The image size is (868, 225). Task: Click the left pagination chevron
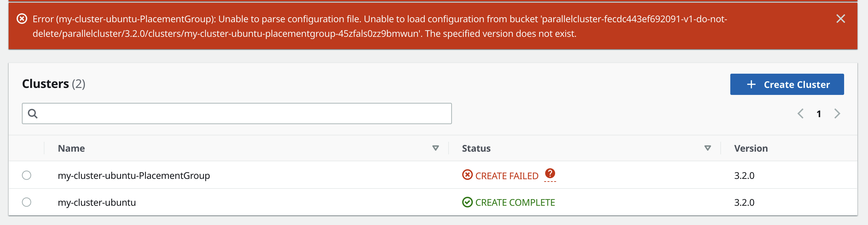(801, 114)
